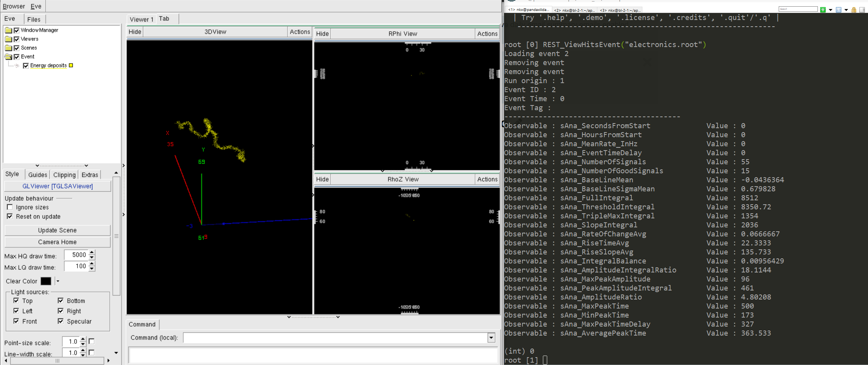The width and height of the screenshot is (868, 365).
Task: Enable the Ignore sizes option
Action: 10,207
